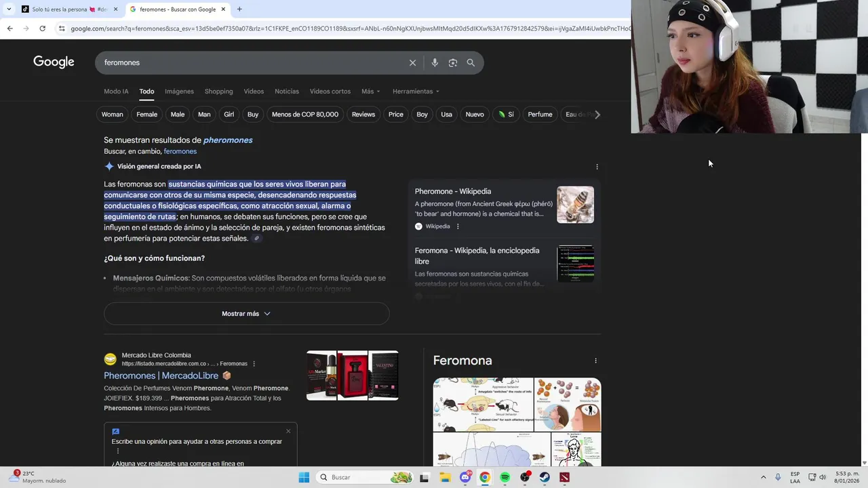This screenshot has width=868, height=488.
Task: Open Spotify from the taskbar
Action: click(x=505, y=477)
